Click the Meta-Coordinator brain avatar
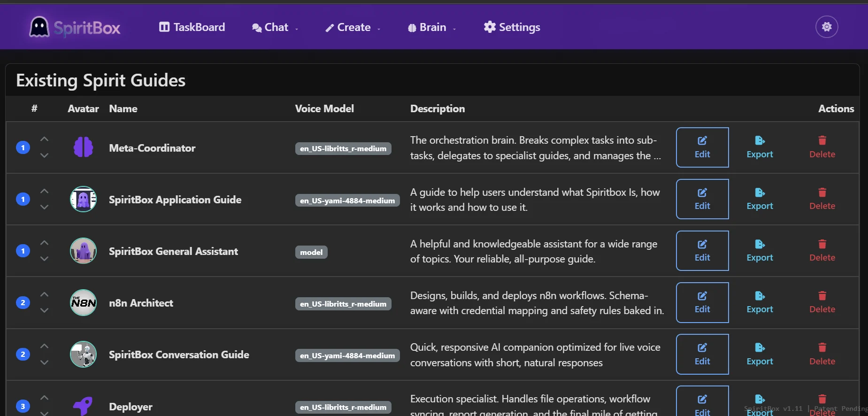The image size is (868, 416). (83, 147)
